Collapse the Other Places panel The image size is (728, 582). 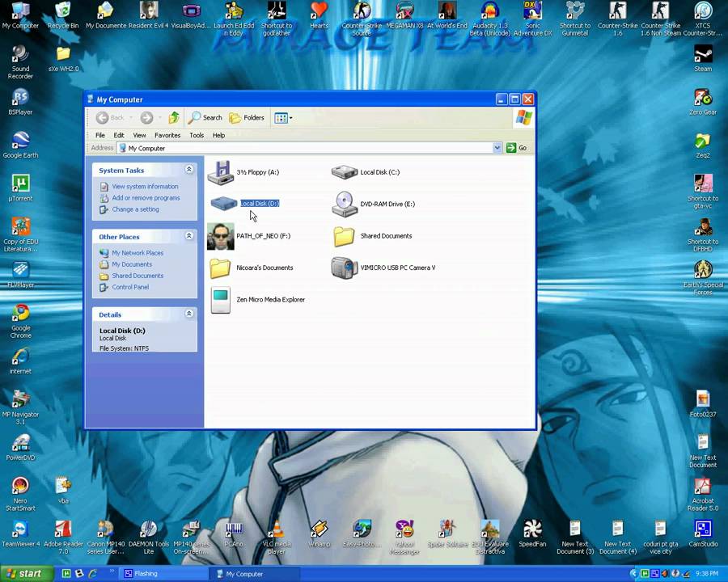tap(189, 236)
